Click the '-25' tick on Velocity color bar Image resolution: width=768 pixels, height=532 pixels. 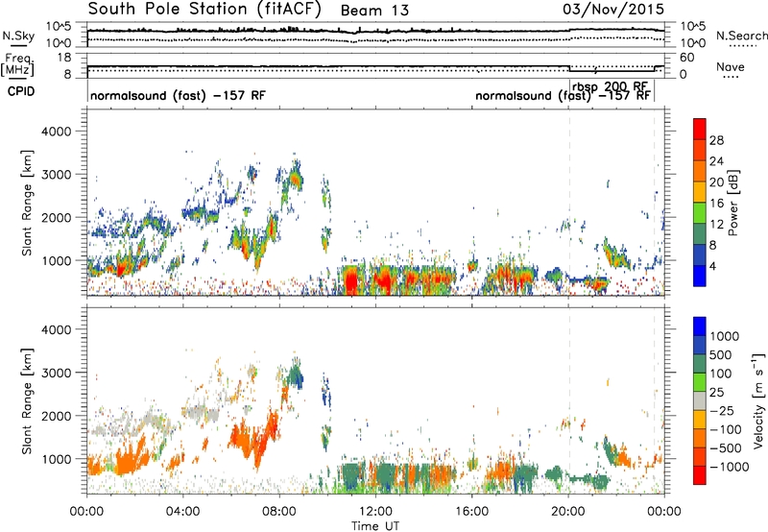(x=723, y=411)
